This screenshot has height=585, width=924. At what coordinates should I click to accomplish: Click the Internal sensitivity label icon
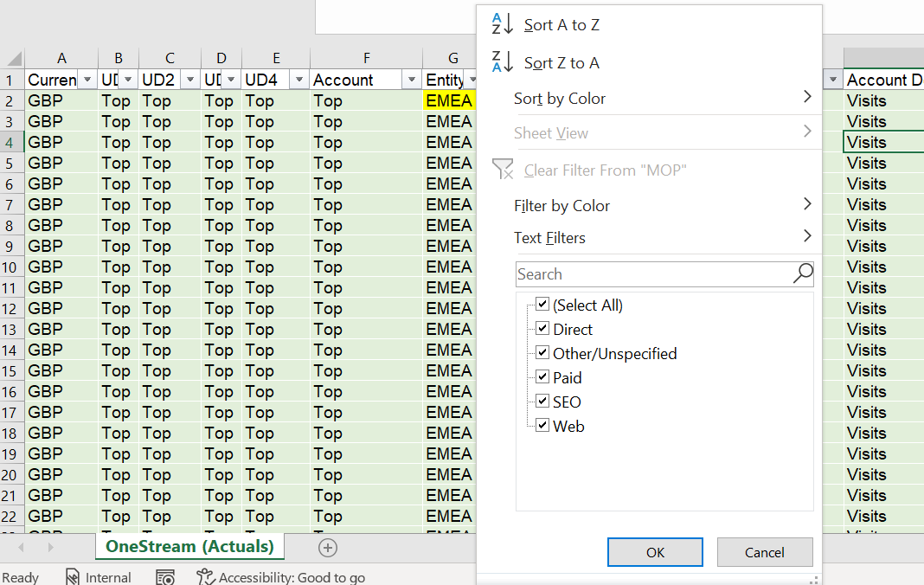coord(72,576)
